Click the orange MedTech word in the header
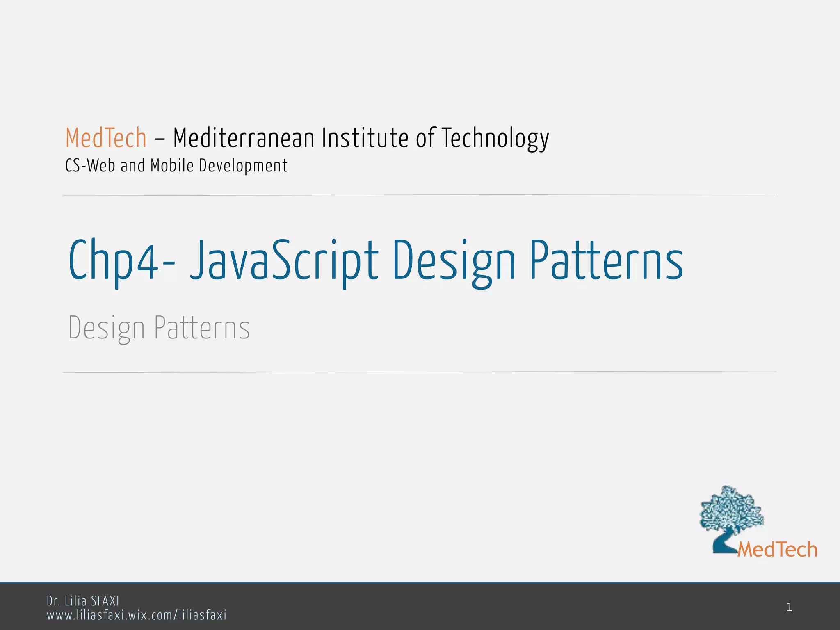 tap(106, 138)
